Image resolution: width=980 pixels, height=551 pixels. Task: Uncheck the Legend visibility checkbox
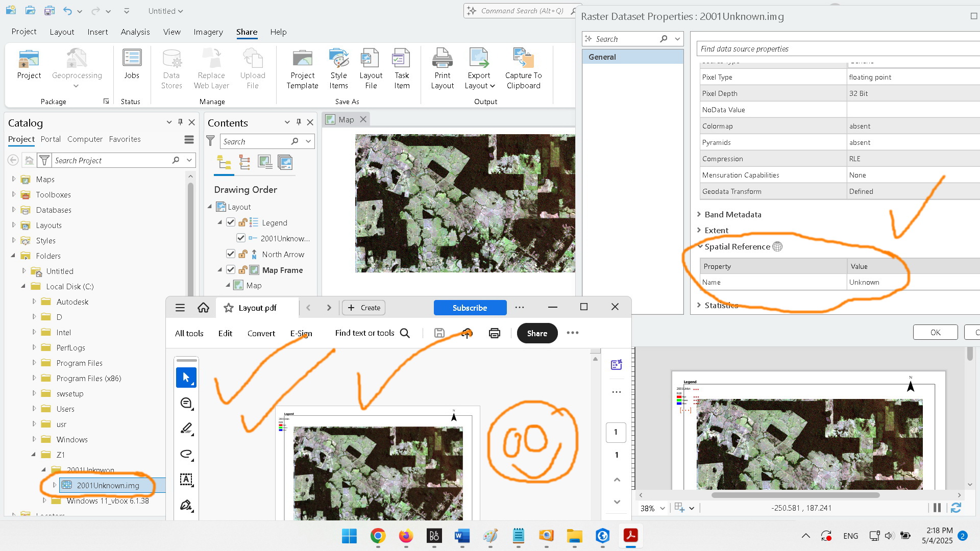(x=231, y=222)
